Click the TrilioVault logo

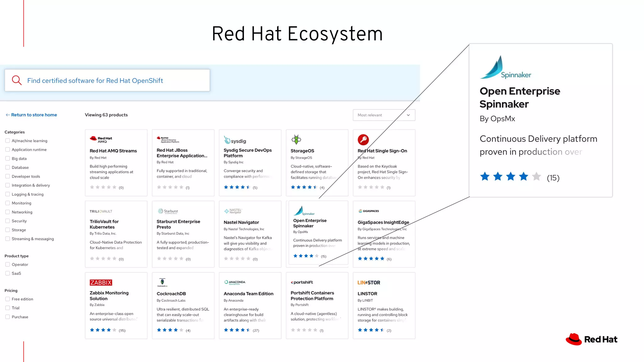pos(101,211)
